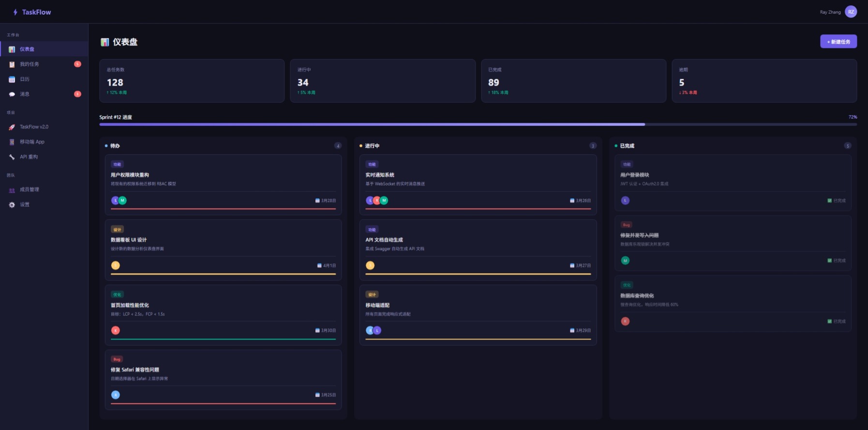This screenshot has height=430, width=868.
Task: Select the wrench icon for API 重构
Action: pos(12,157)
